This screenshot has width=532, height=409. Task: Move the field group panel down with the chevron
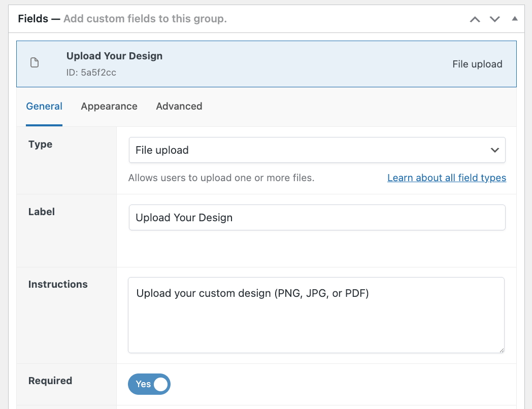[x=494, y=19]
